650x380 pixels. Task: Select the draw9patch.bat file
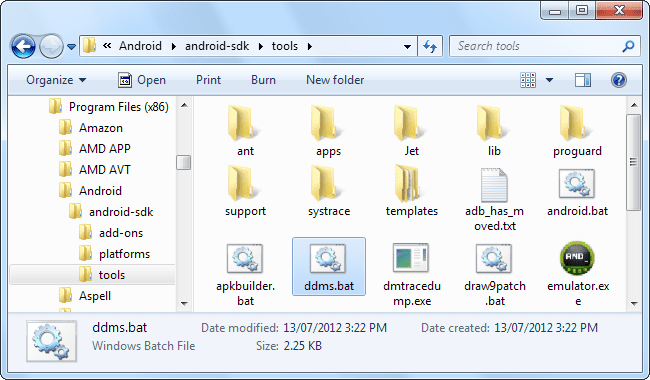tap(495, 274)
